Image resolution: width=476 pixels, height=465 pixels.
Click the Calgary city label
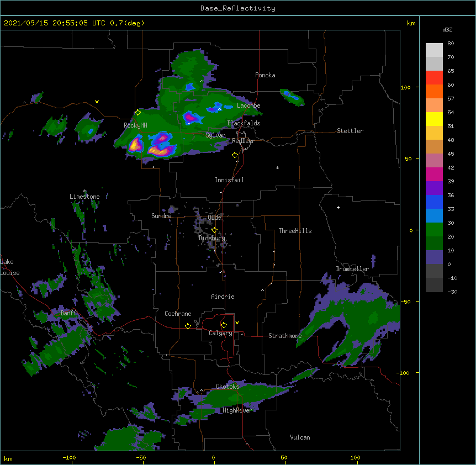(x=220, y=333)
